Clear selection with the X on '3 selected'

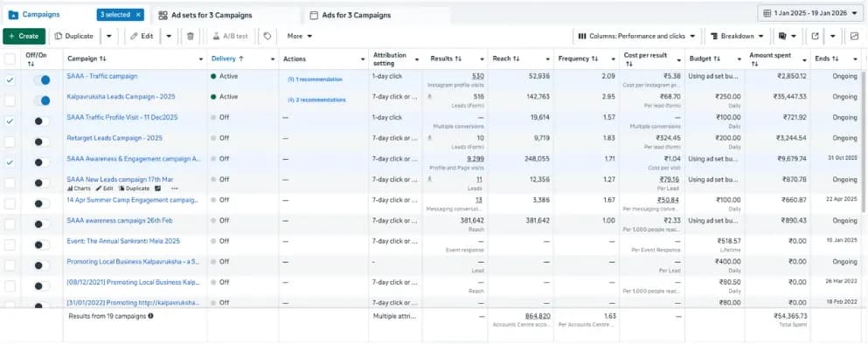pos(138,15)
